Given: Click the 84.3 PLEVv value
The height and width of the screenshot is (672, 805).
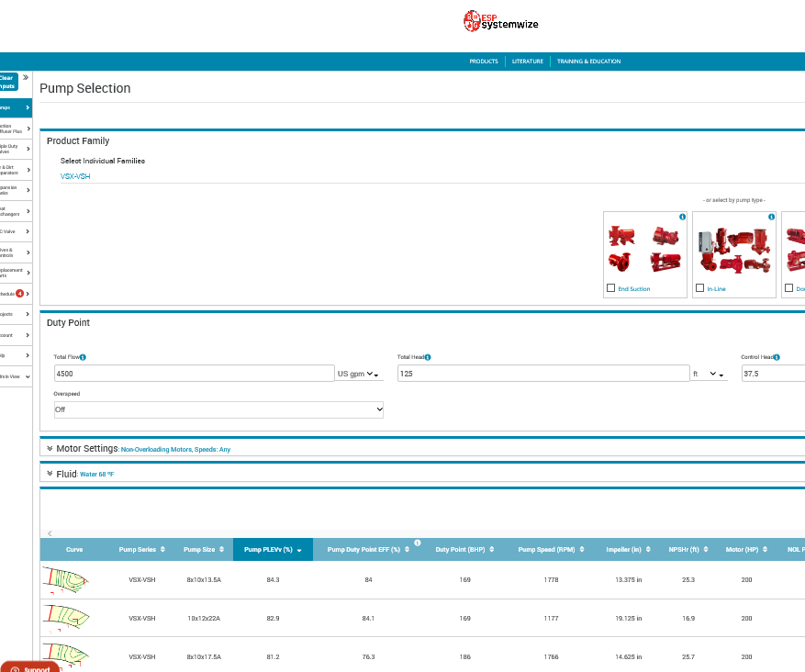Looking at the screenshot, I should pos(274,579).
